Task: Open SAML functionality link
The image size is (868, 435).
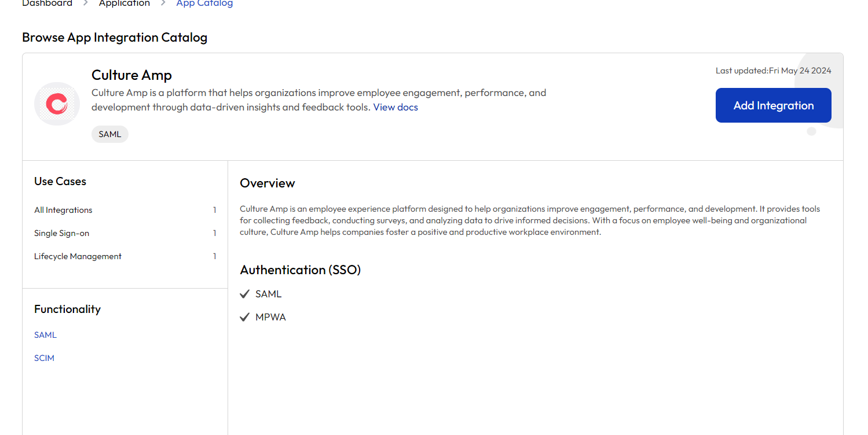Action: tap(45, 335)
